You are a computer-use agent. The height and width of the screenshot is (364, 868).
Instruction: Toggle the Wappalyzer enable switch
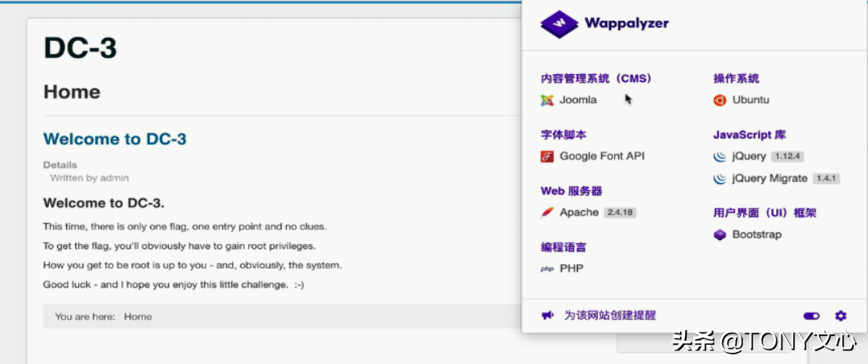(812, 316)
